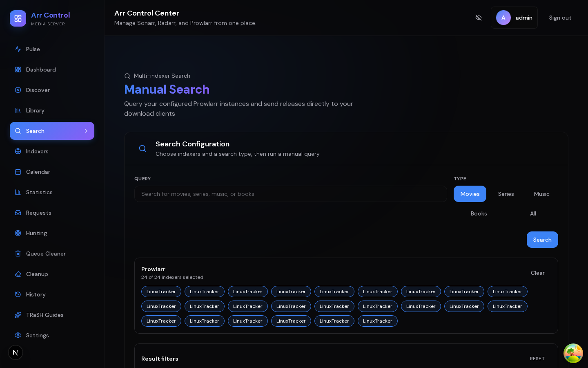Screen dimensions: 588x368
Task: Click the Indexers globe icon
Action: pos(18,151)
